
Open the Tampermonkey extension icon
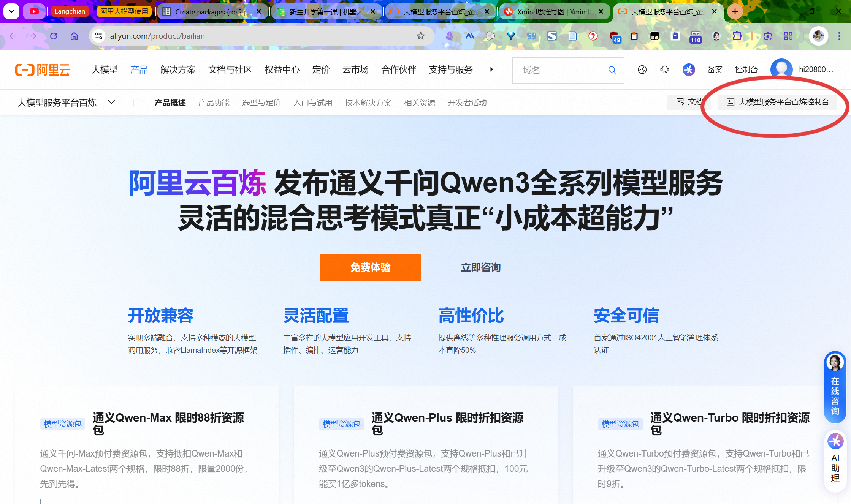[654, 36]
